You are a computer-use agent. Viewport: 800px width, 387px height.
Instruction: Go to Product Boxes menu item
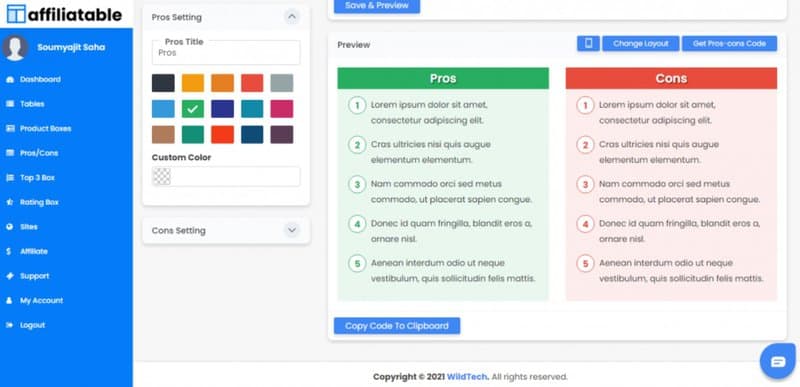(45, 128)
